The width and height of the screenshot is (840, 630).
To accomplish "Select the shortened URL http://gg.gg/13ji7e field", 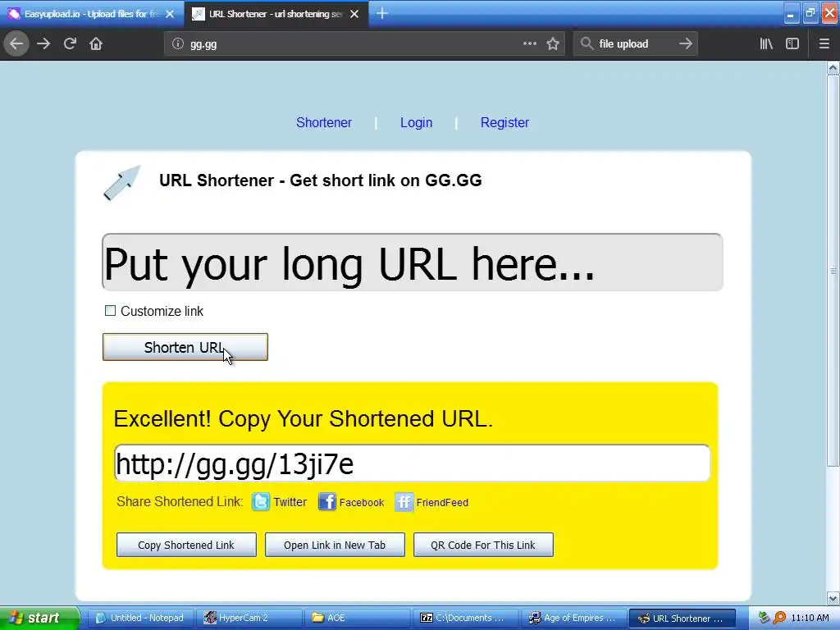I will pos(412,463).
